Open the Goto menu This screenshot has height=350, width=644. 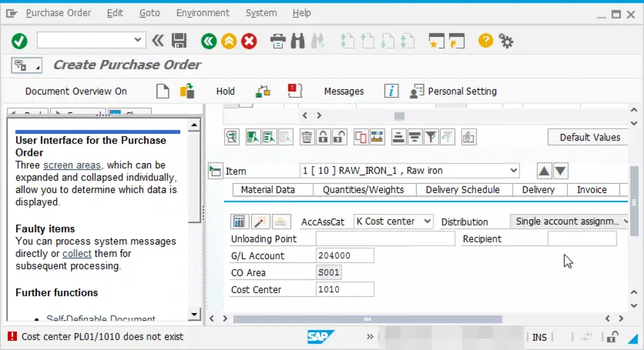pyautogui.click(x=150, y=13)
